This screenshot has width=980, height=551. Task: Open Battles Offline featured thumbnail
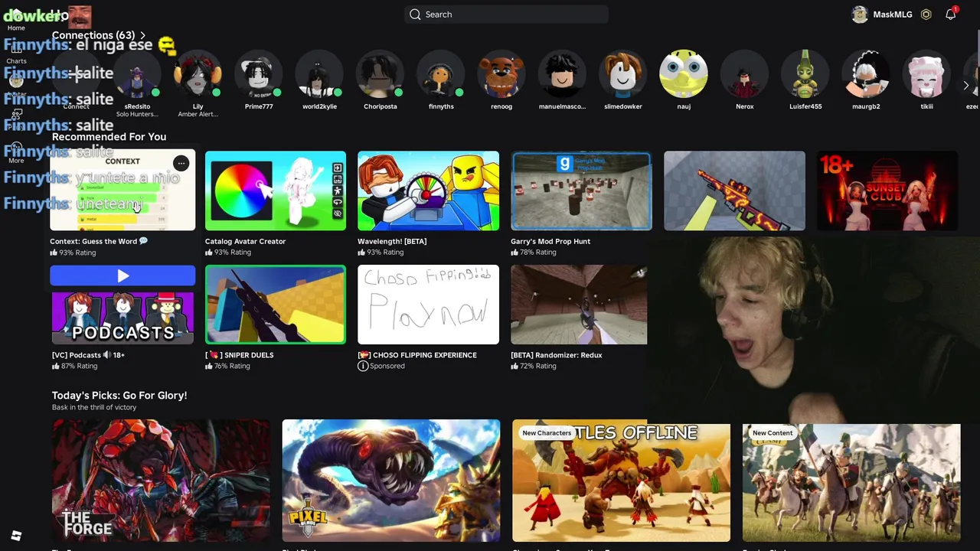coord(621,481)
